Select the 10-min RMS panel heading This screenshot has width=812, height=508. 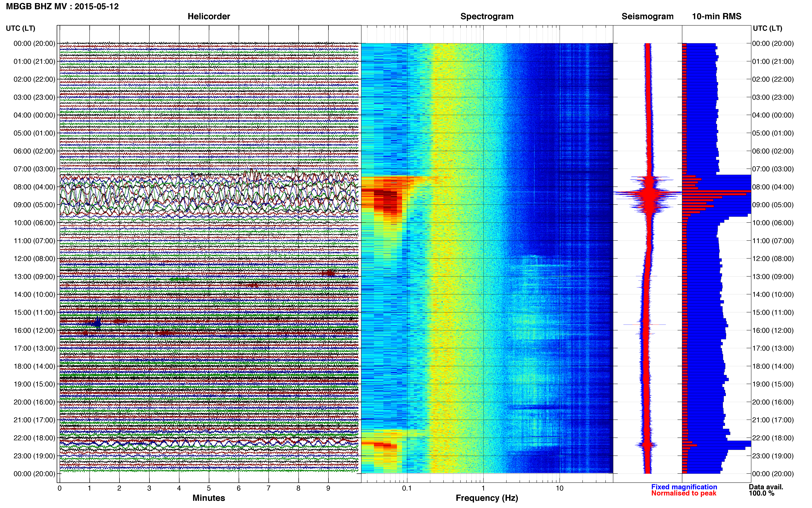pos(717,16)
